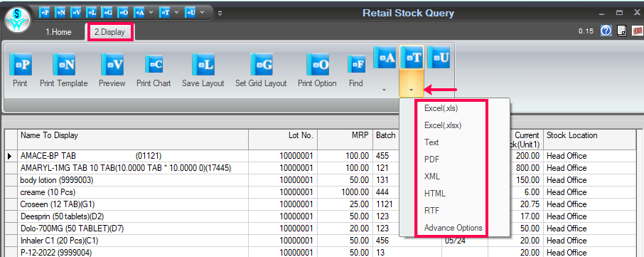
Task: Select Text export option
Action: coord(431,142)
